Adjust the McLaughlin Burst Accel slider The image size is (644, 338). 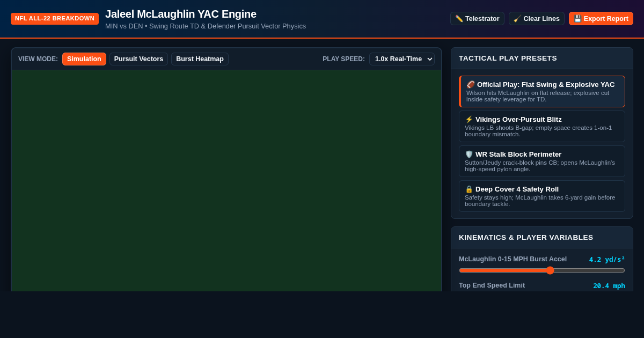tap(542, 270)
